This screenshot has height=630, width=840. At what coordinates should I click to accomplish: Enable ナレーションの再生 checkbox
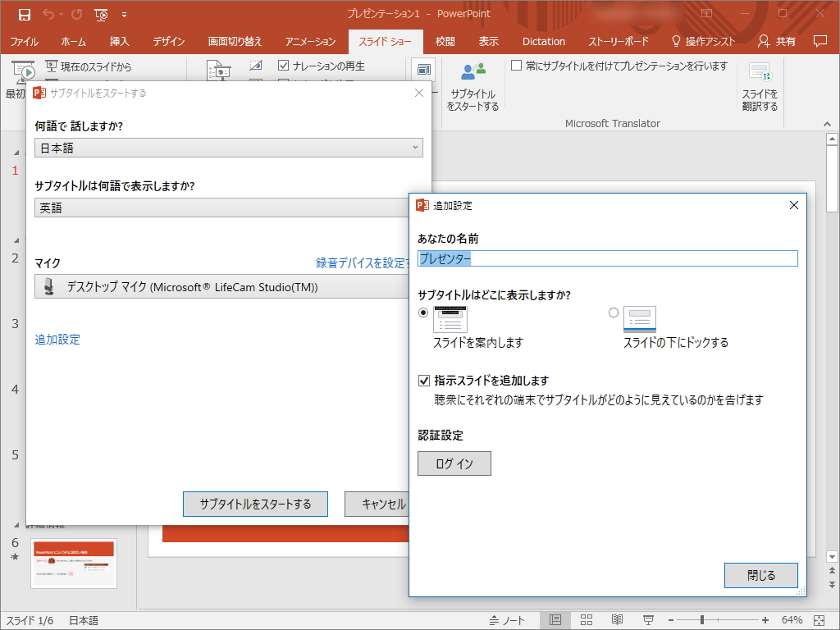(x=284, y=66)
